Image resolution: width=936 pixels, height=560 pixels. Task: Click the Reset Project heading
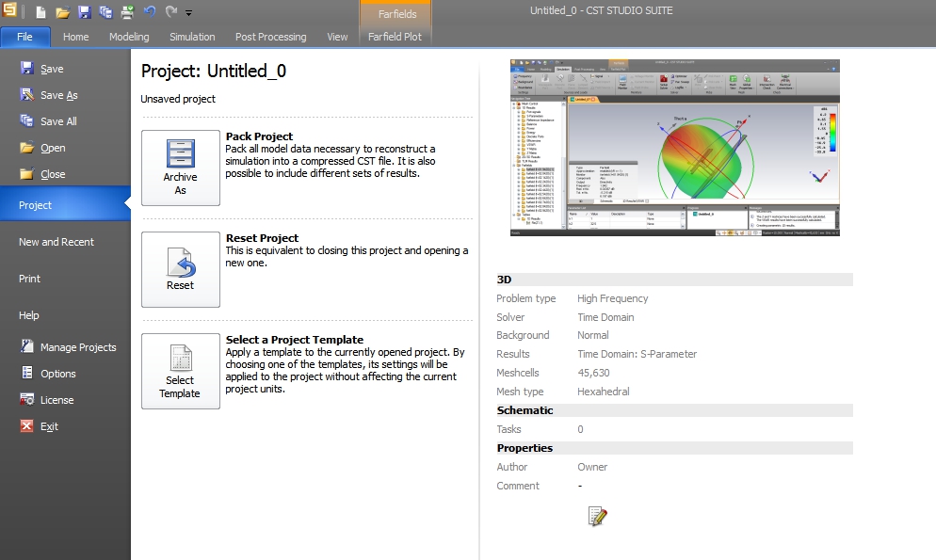coord(262,238)
